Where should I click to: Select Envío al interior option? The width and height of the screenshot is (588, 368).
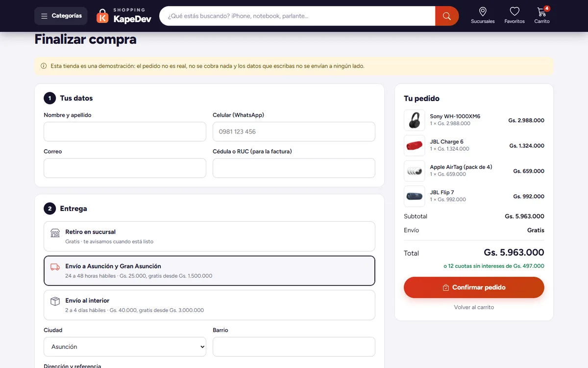[x=209, y=305]
